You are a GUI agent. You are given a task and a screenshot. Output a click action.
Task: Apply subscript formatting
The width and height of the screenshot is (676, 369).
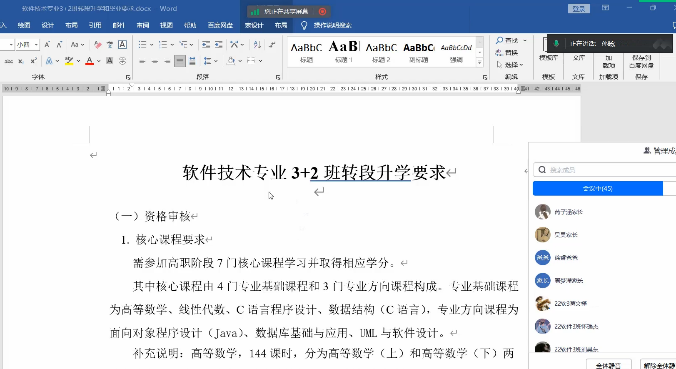[x=20, y=61]
